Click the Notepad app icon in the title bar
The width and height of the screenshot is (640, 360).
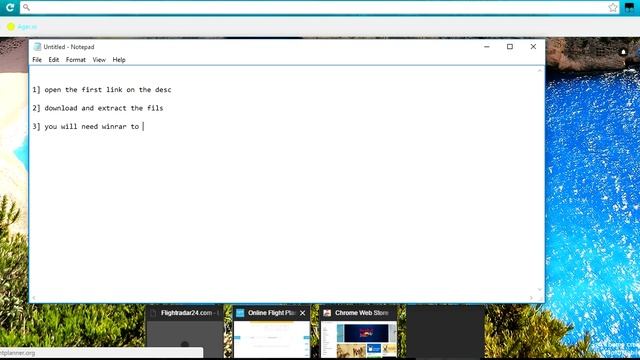(x=37, y=47)
